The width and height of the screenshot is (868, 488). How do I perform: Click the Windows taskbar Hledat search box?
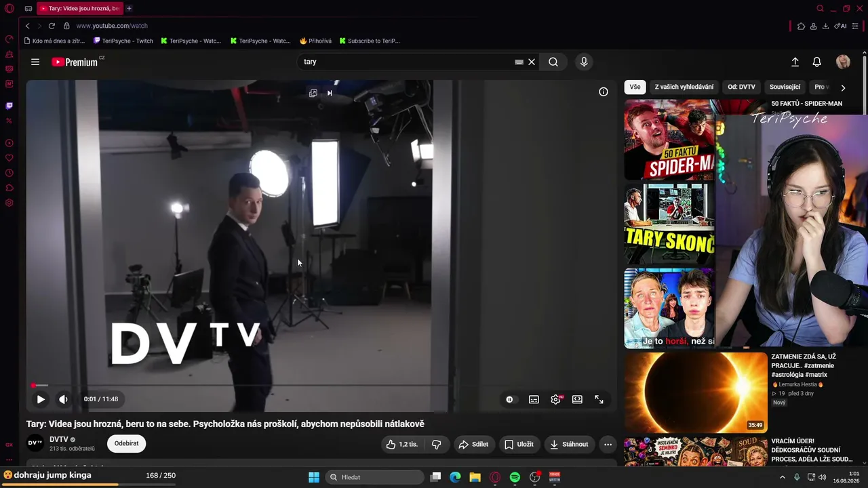(x=374, y=477)
